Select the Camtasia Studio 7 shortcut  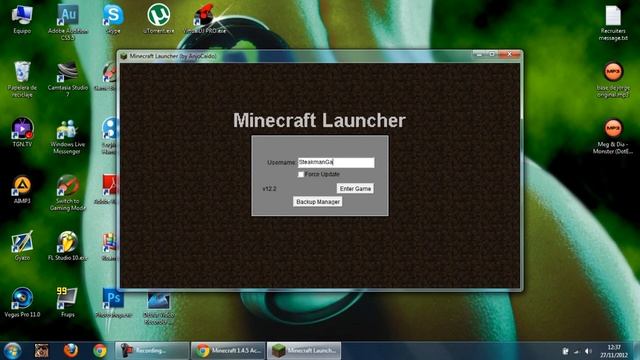tap(68, 79)
